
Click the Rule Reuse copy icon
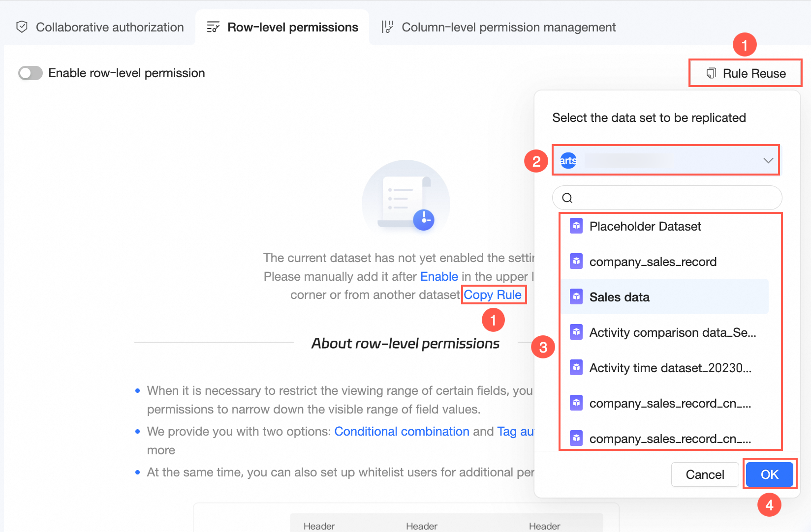tap(711, 73)
